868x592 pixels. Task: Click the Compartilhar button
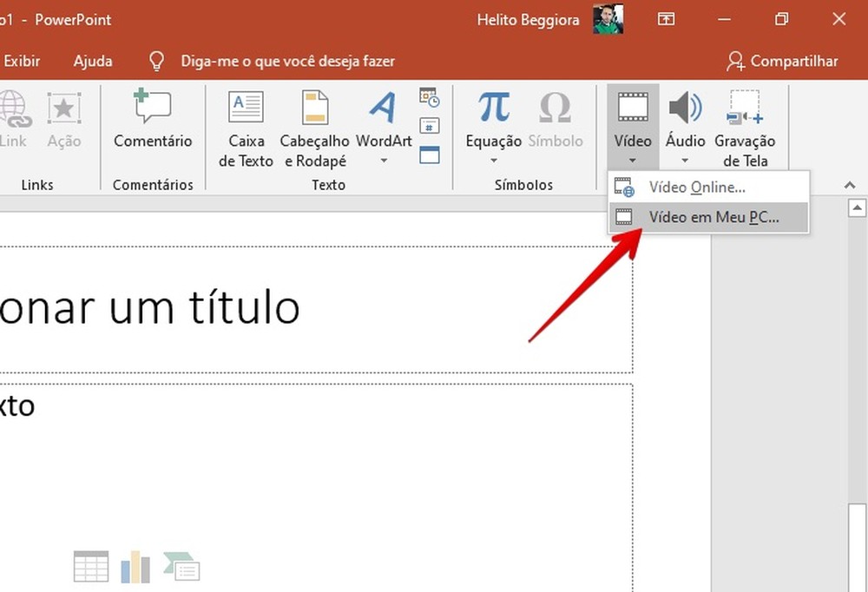pos(784,61)
